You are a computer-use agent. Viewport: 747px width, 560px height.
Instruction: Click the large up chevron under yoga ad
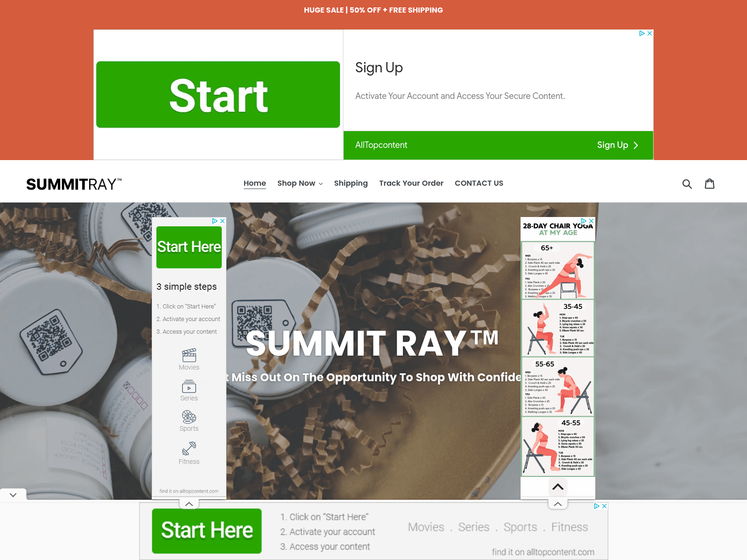558,487
